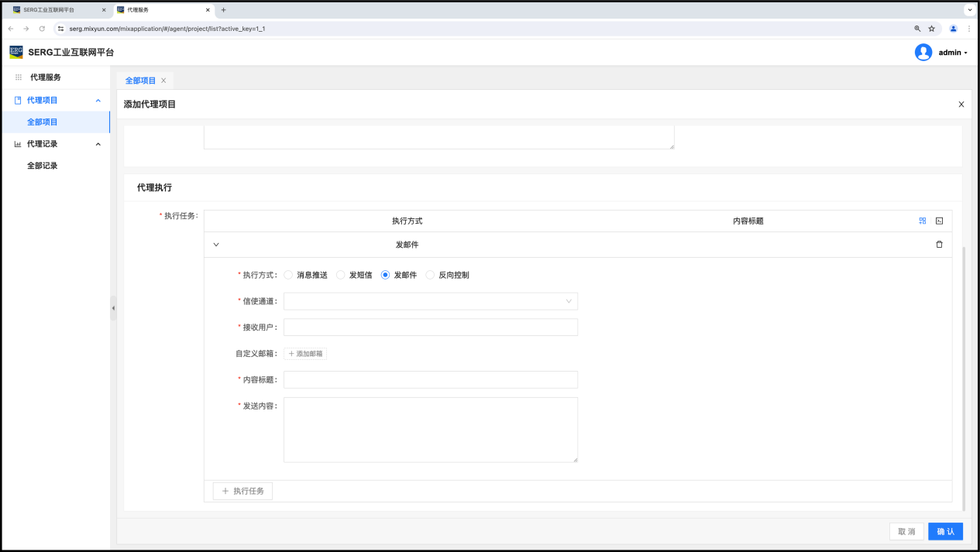Click the admin user avatar icon
The image size is (980, 552).
click(x=923, y=53)
